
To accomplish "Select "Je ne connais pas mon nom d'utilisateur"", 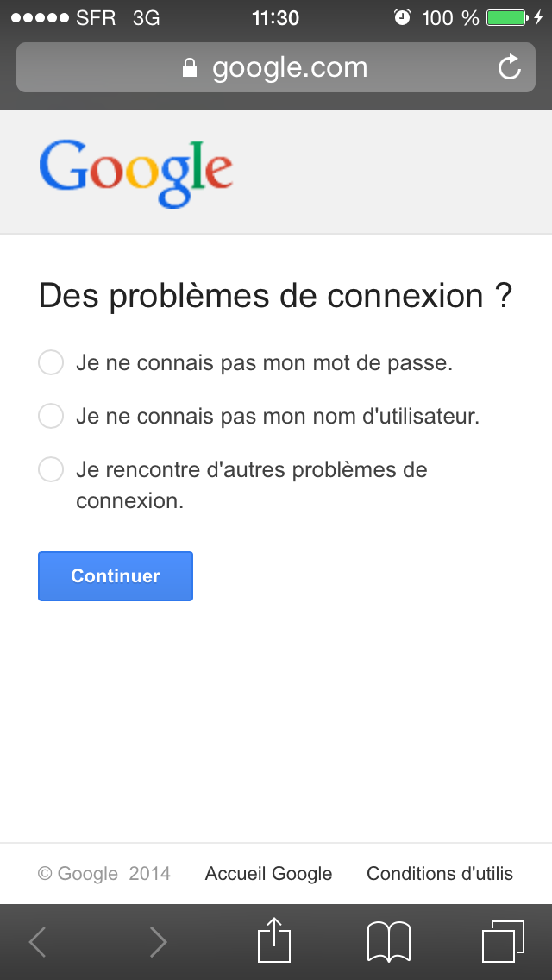I will click(52, 417).
